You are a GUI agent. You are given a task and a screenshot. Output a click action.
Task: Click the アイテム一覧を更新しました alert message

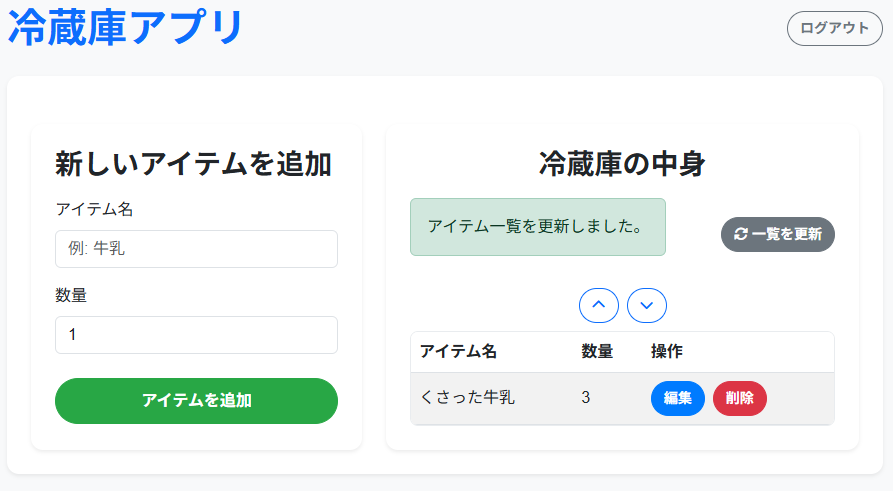coord(537,227)
